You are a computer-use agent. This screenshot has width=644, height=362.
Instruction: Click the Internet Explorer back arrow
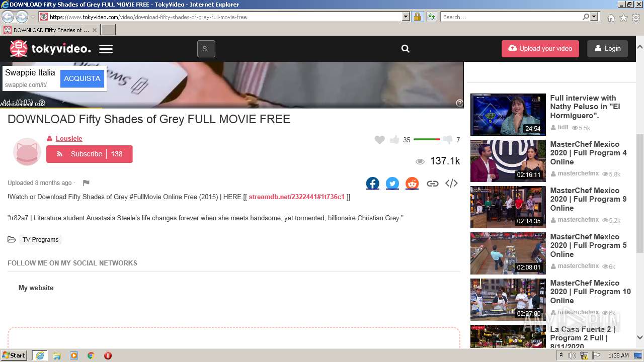[8, 17]
